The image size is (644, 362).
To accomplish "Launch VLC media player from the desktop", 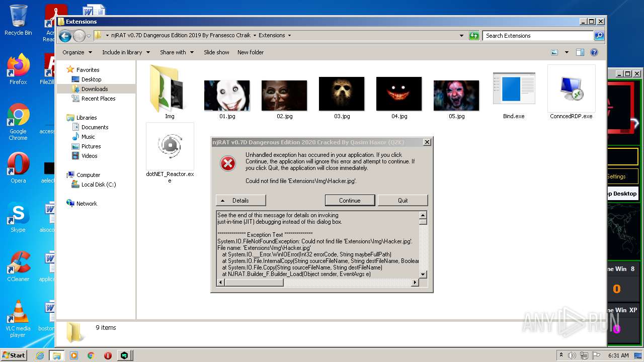I will click(x=18, y=319).
